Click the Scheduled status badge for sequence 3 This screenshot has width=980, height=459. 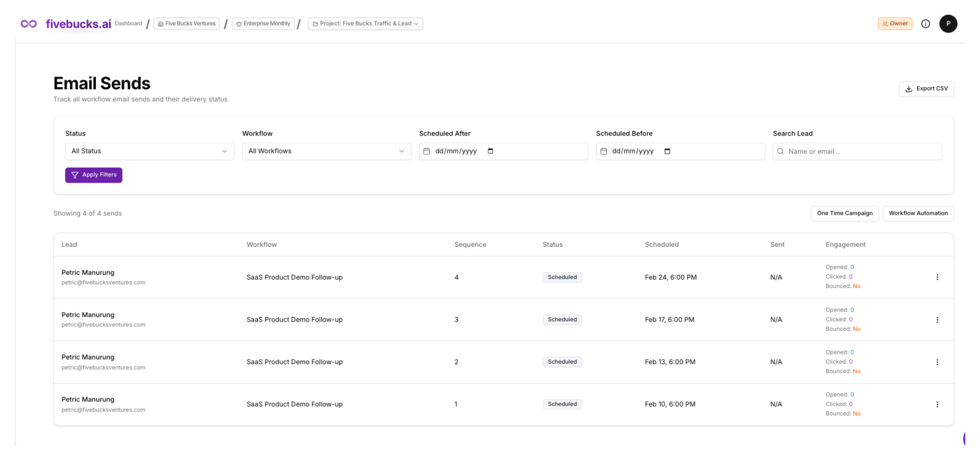[562, 320]
